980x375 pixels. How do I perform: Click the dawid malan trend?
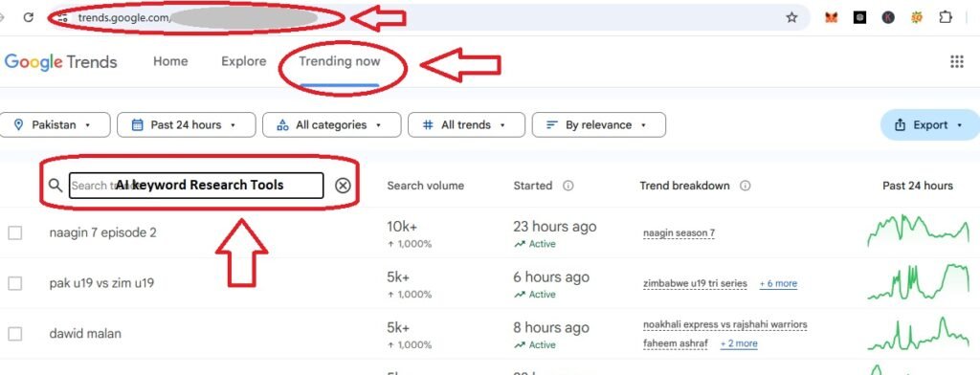[x=85, y=334]
